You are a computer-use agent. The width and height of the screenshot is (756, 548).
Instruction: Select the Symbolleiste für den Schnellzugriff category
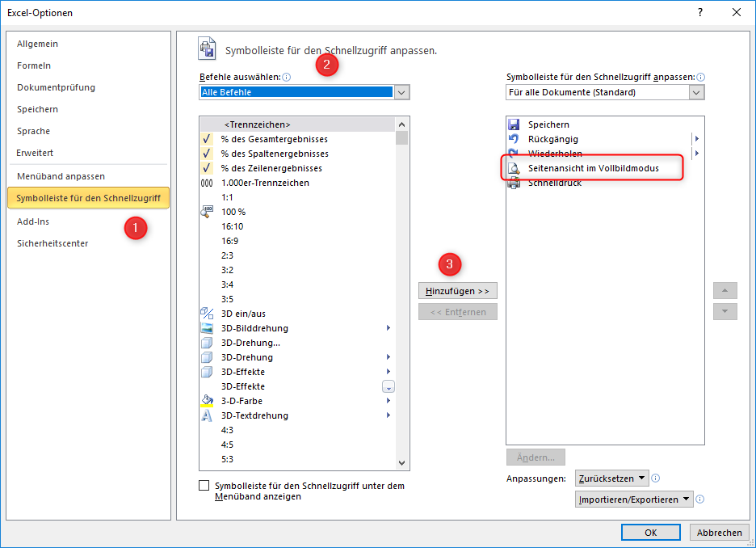[88, 198]
